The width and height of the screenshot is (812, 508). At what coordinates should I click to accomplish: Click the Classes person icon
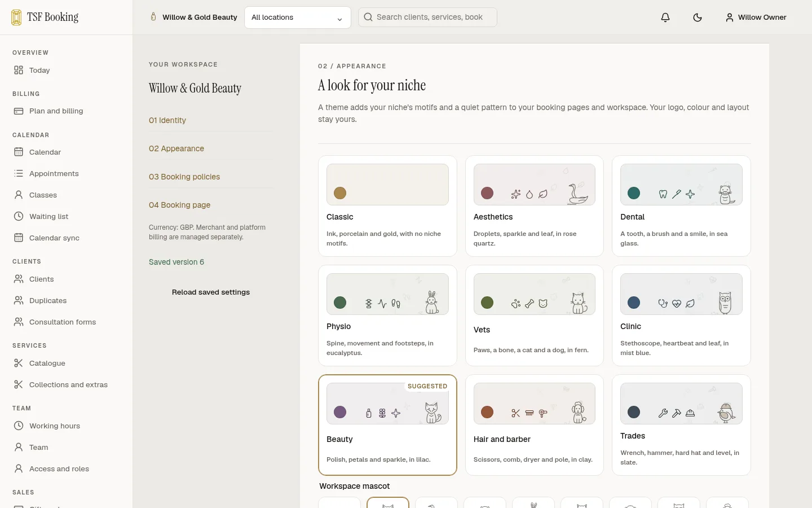19,195
